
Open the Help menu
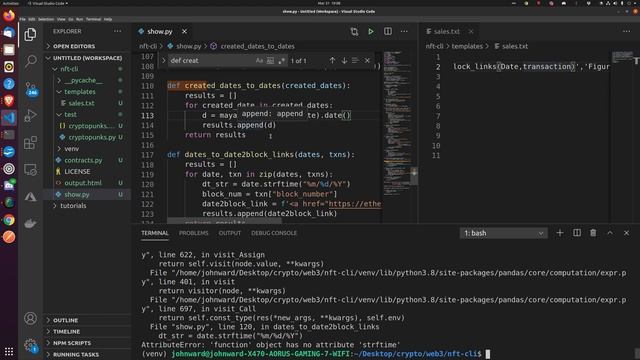(108, 19)
